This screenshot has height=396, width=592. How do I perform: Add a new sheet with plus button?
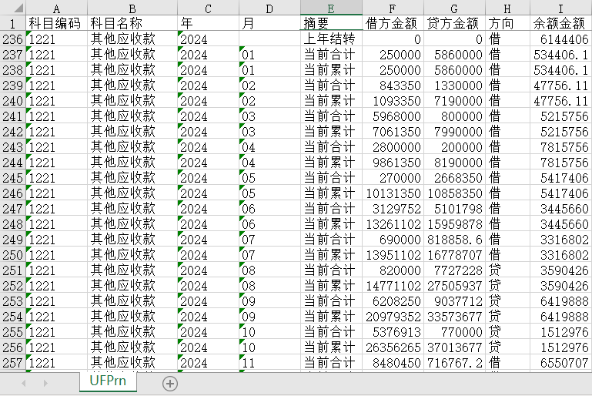(170, 384)
